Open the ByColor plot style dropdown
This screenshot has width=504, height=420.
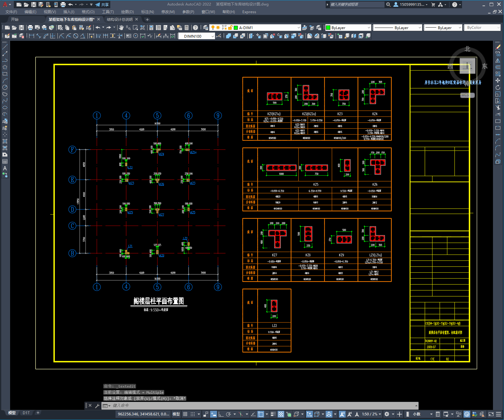tap(483, 28)
